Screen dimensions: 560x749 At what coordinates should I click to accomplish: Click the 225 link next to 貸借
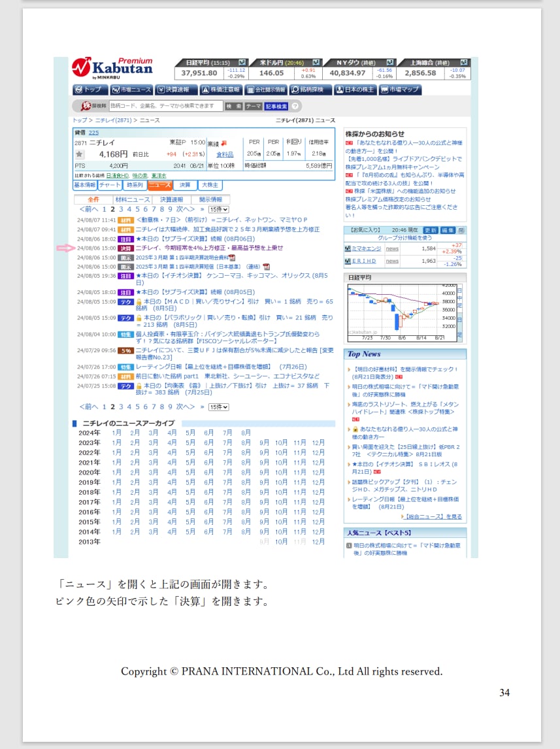93,133
